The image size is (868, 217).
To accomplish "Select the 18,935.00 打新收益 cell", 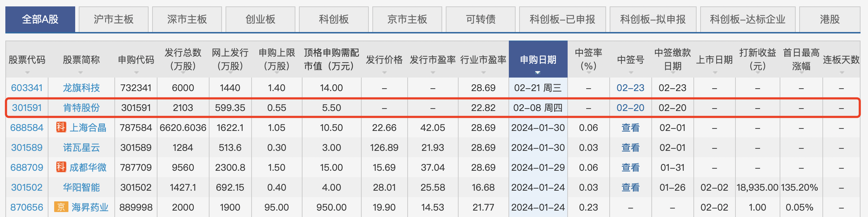I will 758,187.
